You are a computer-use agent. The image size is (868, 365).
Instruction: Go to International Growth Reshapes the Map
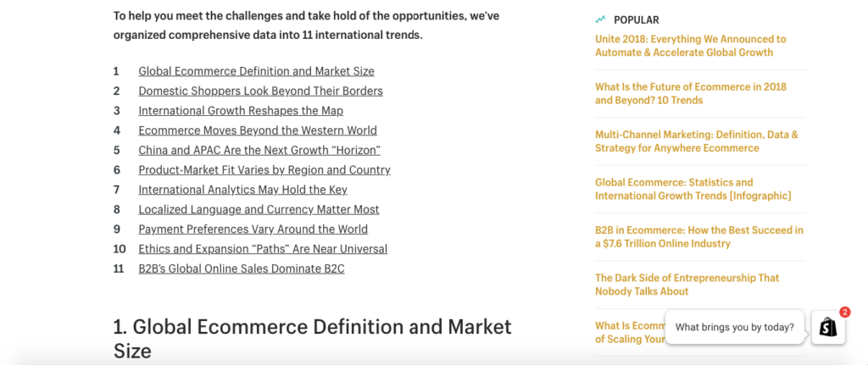241,111
